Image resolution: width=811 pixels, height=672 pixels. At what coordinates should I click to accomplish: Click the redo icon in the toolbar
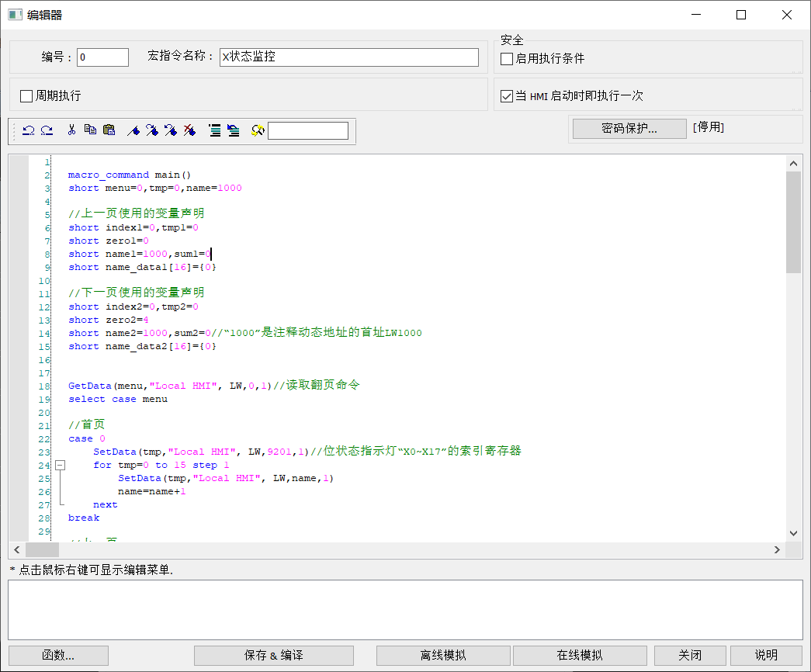(x=47, y=130)
